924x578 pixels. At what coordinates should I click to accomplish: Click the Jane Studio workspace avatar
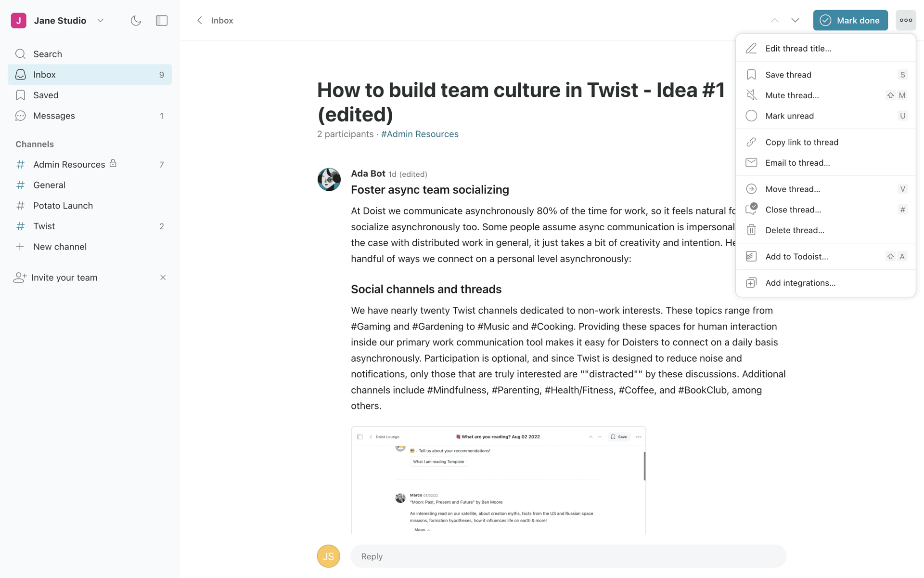click(x=18, y=20)
